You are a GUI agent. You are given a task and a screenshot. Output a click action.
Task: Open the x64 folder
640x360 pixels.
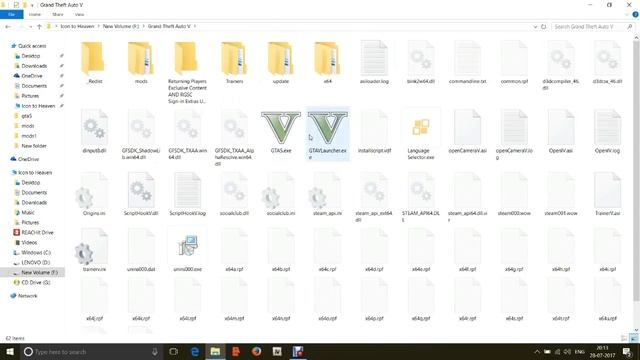(327, 59)
